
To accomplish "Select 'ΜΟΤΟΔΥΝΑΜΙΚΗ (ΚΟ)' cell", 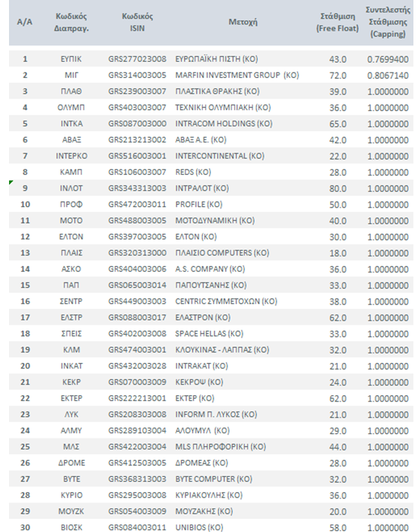I will tap(215, 221).
